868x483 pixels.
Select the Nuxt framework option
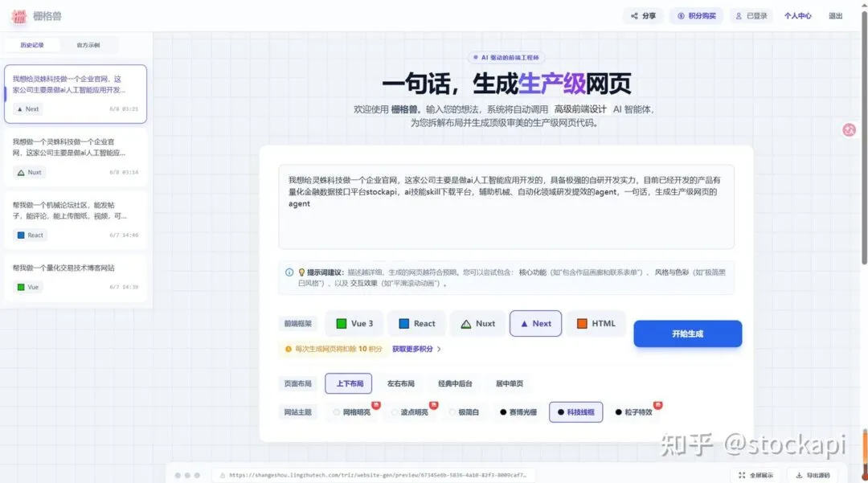coord(477,324)
